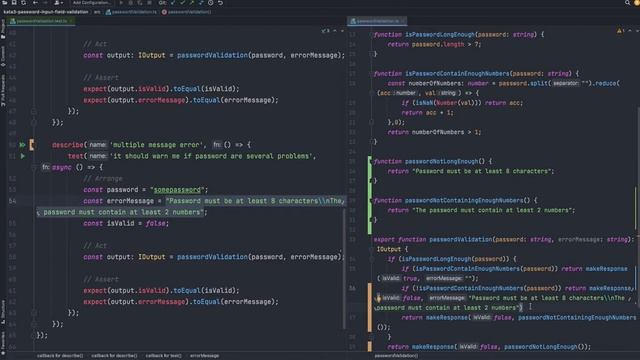Click 'return password.length > 7' line
The width and height of the screenshot is (640, 360).
(x=434, y=44)
